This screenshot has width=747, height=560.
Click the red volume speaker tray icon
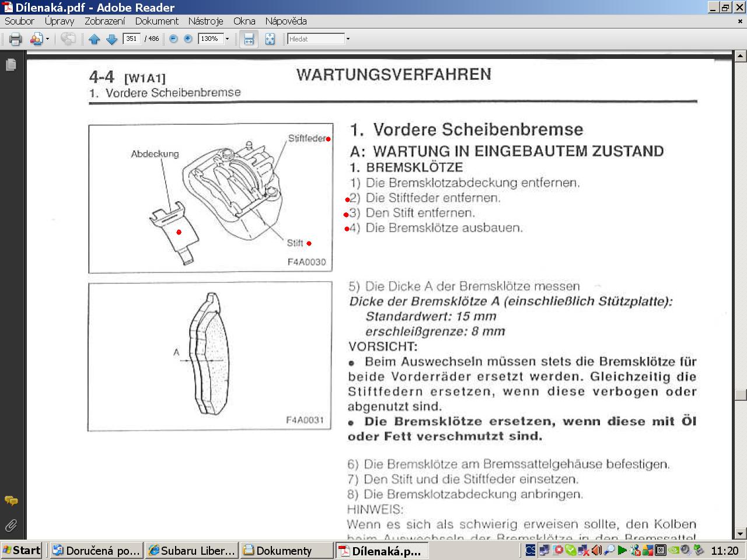coord(596,550)
